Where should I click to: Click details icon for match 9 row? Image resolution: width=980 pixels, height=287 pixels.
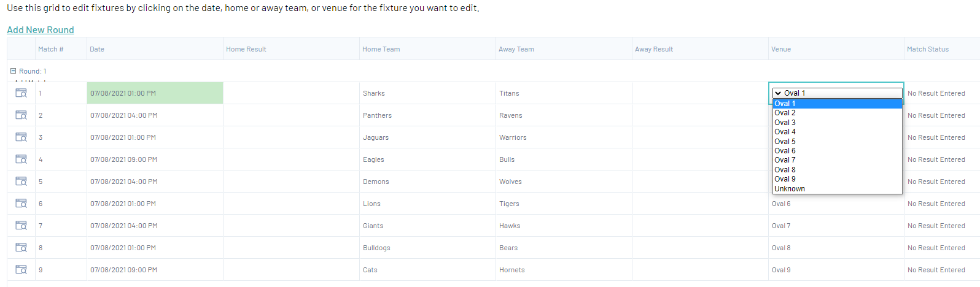21,270
